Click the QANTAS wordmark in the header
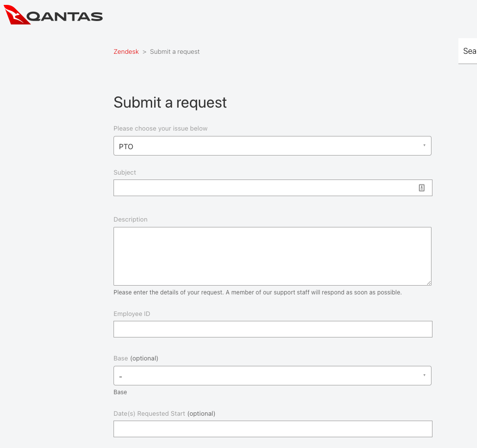 click(66, 16)
